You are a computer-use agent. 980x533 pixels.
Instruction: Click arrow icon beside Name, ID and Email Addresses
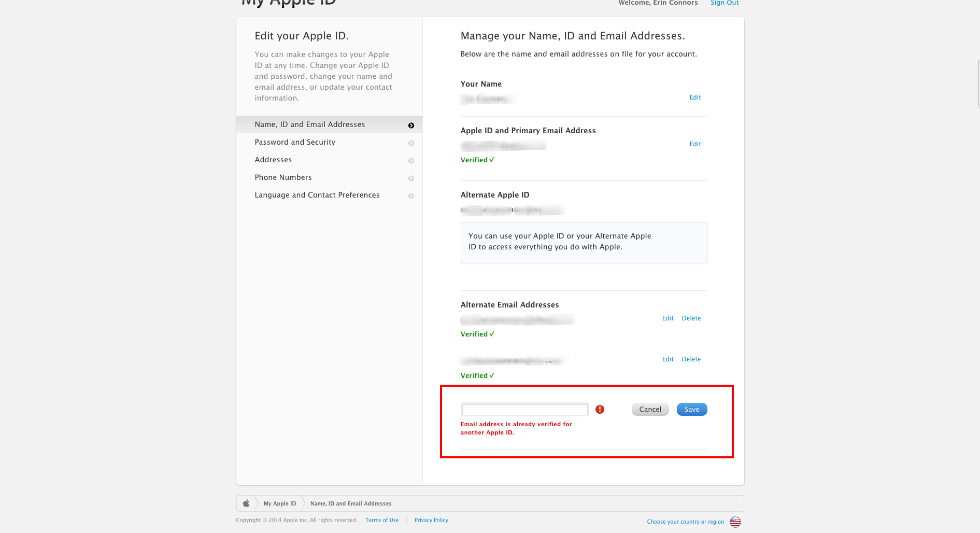click(411, 125)
